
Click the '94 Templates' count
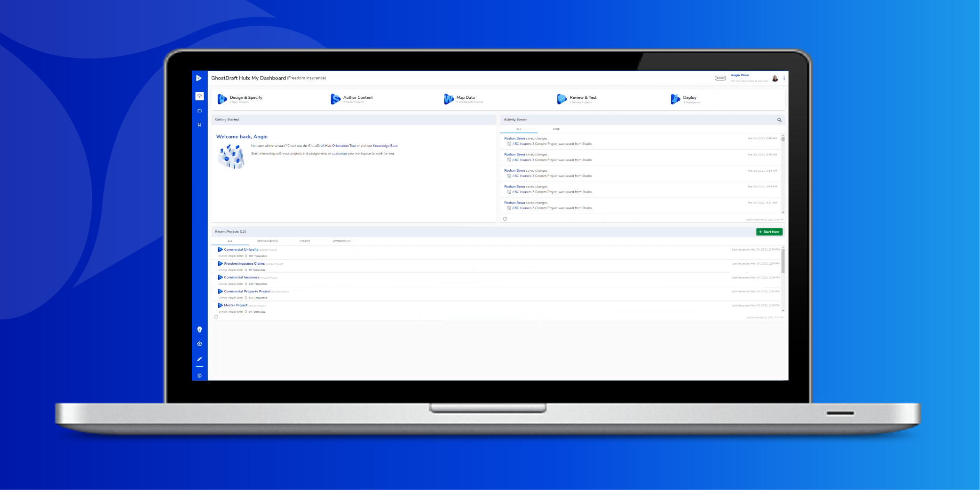click(257, 312)
